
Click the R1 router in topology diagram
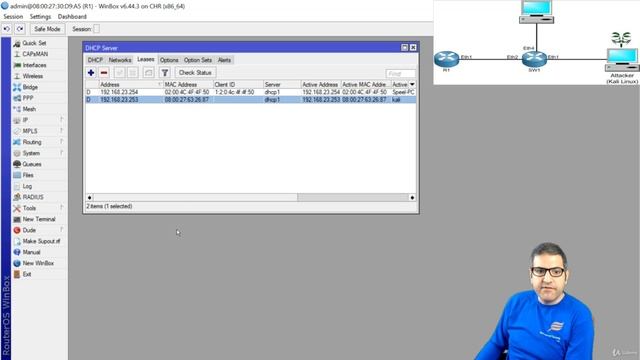[446, 59]
